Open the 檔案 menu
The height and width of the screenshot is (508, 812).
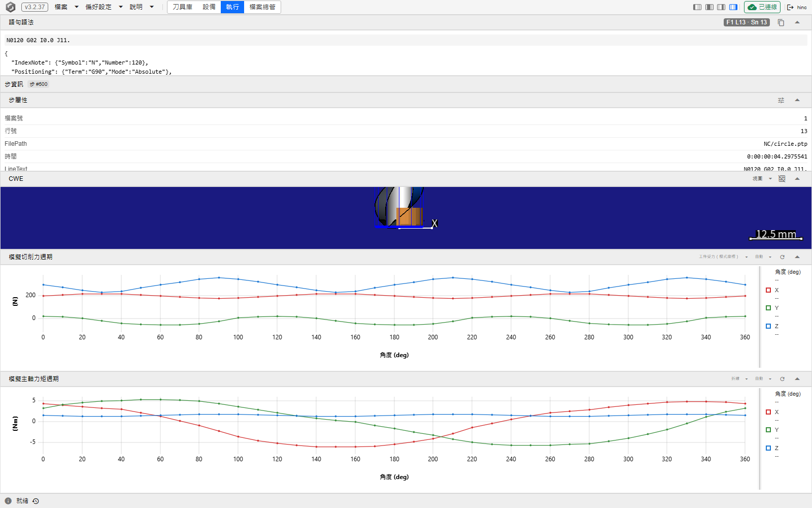(66, 7)
